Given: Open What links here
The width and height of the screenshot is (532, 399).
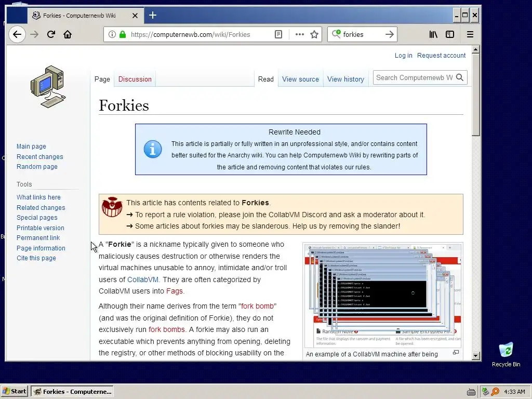Looking at the screenshot, I should (38, 197).
